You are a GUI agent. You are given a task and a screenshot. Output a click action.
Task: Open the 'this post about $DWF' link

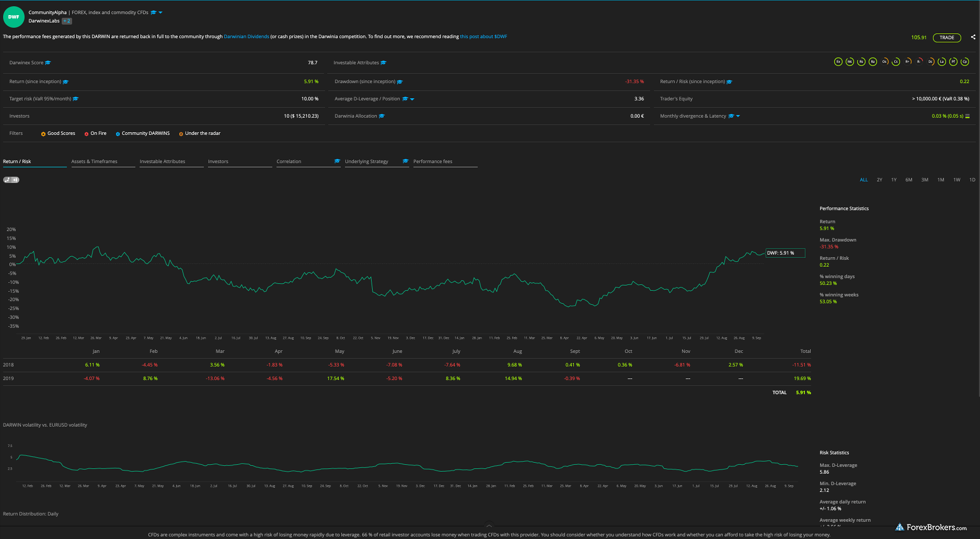coord(483,37)
